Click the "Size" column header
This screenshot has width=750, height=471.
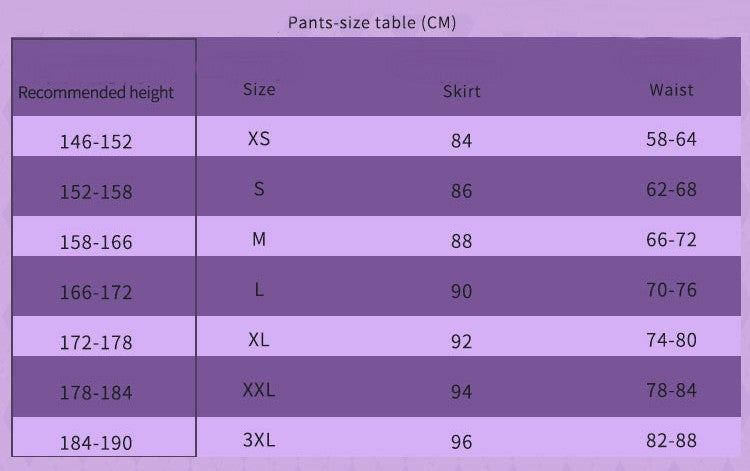[258, 89]
